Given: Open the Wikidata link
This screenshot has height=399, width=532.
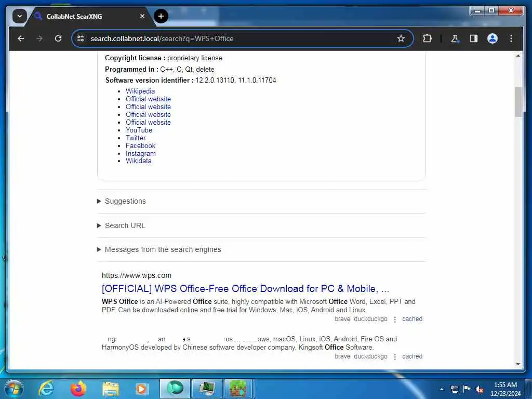Looking at the screenshot, I should 138,161.
